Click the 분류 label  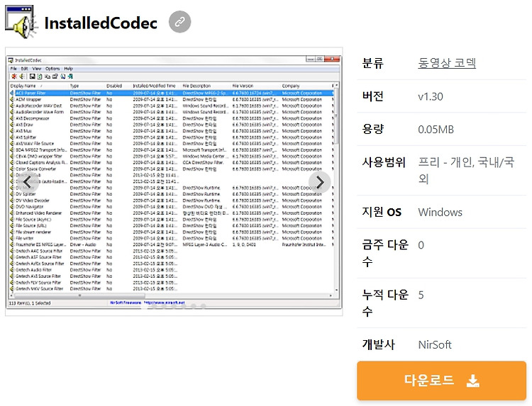click(372, 63)
